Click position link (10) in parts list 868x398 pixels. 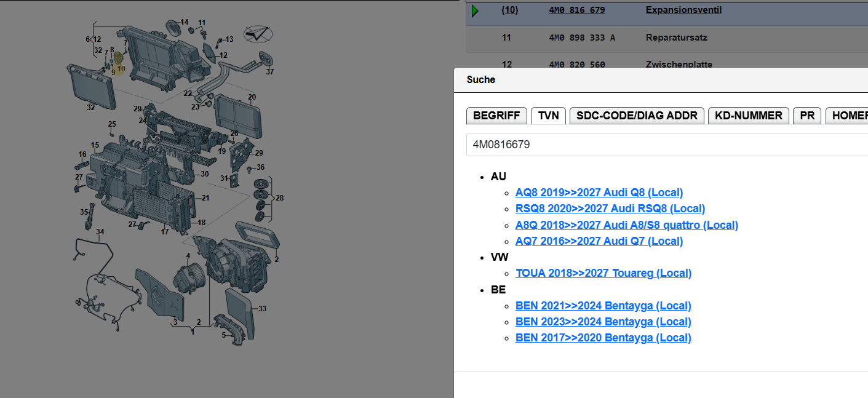(509, 10)
